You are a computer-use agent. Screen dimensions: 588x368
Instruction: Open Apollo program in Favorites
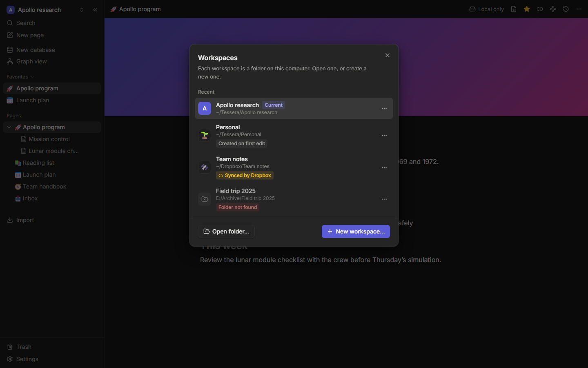pos(52,88)
